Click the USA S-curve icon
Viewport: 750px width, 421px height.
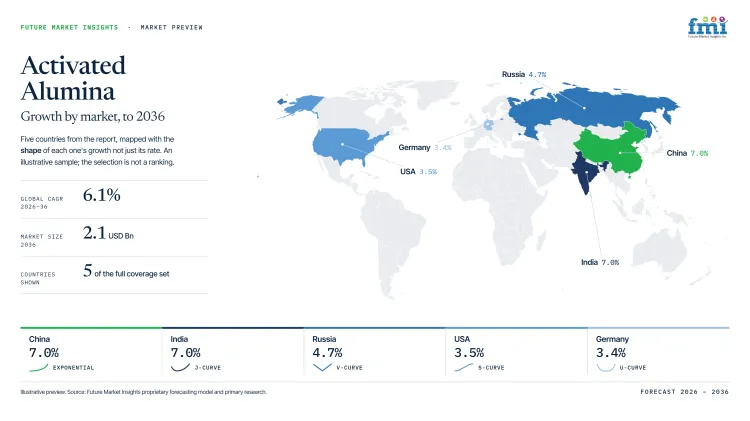tap(463, 367)
